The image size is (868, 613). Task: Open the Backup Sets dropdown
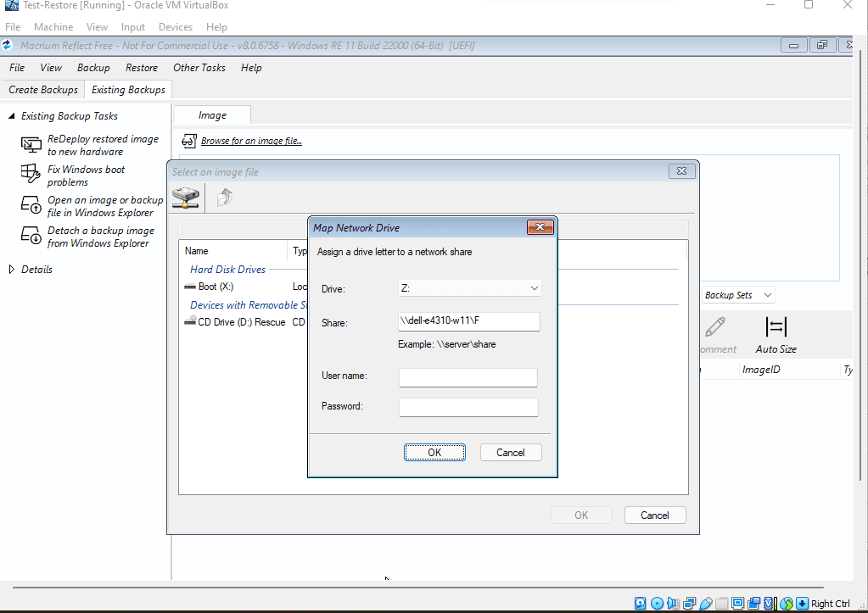pyautogui.click(x=738, y=295)
